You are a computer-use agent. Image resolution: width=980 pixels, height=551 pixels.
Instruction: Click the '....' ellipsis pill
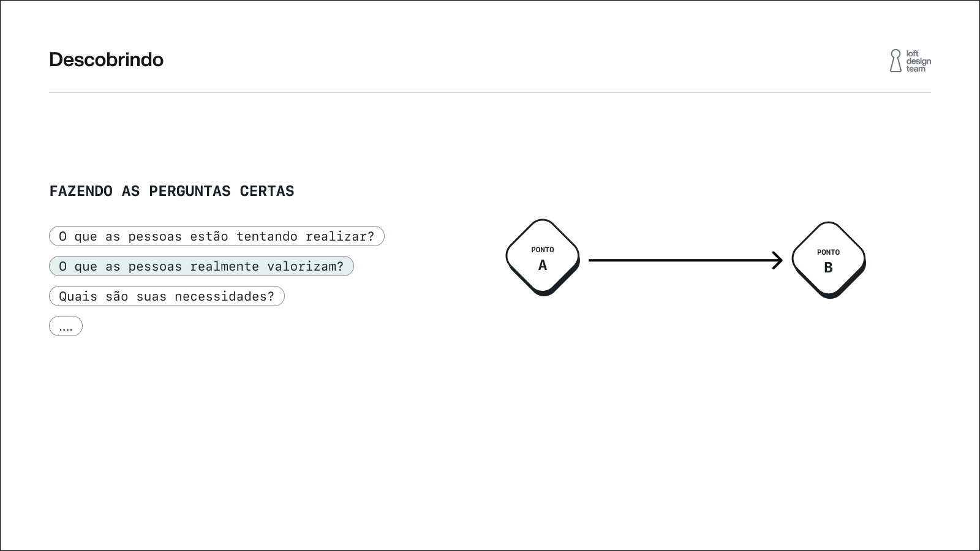tap(66, 326)
